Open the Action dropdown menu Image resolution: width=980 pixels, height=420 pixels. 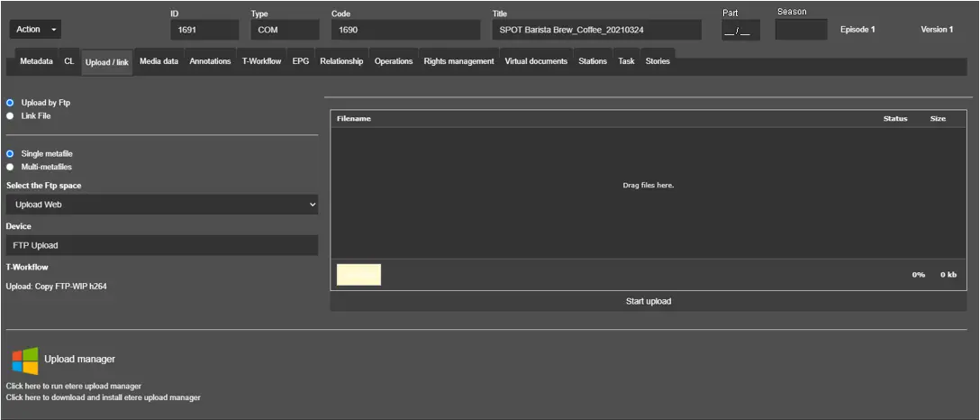(x=36, y=30)
